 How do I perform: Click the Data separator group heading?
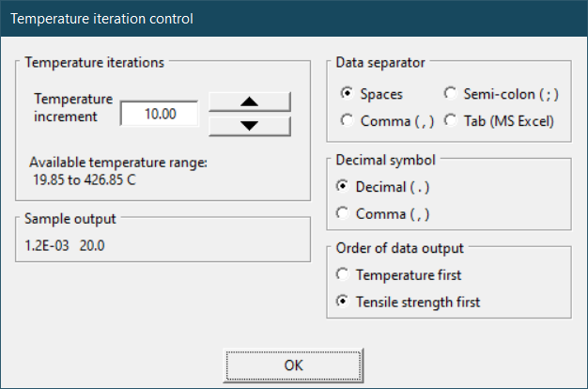pos(380,63)
